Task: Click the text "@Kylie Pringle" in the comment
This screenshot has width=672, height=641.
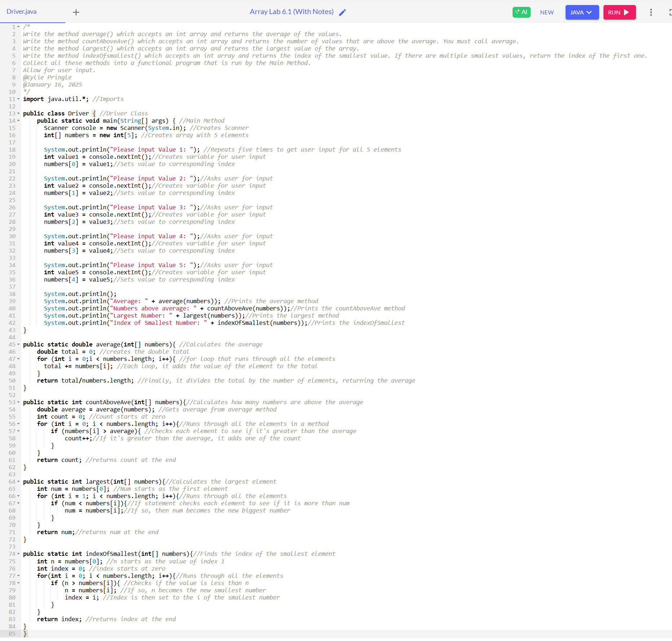Action: pyautogui.click(x=47, y=77)
